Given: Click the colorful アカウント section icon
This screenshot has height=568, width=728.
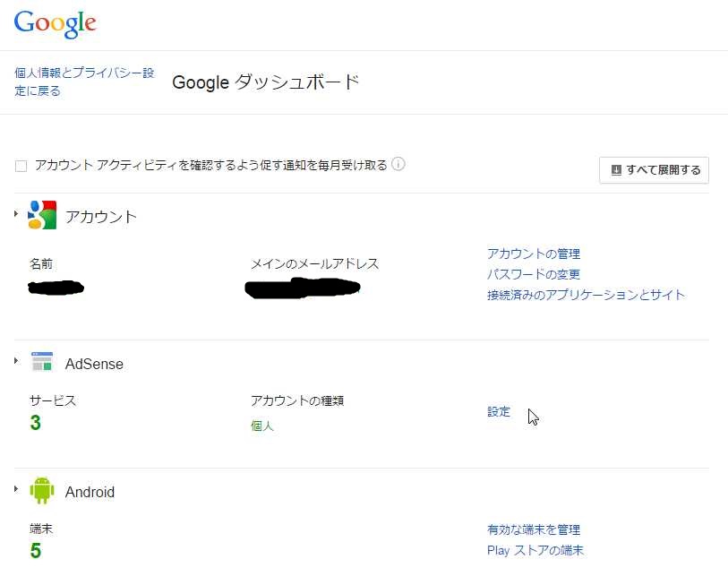Looking at the screenshot, I should click(x=42, y=215).
